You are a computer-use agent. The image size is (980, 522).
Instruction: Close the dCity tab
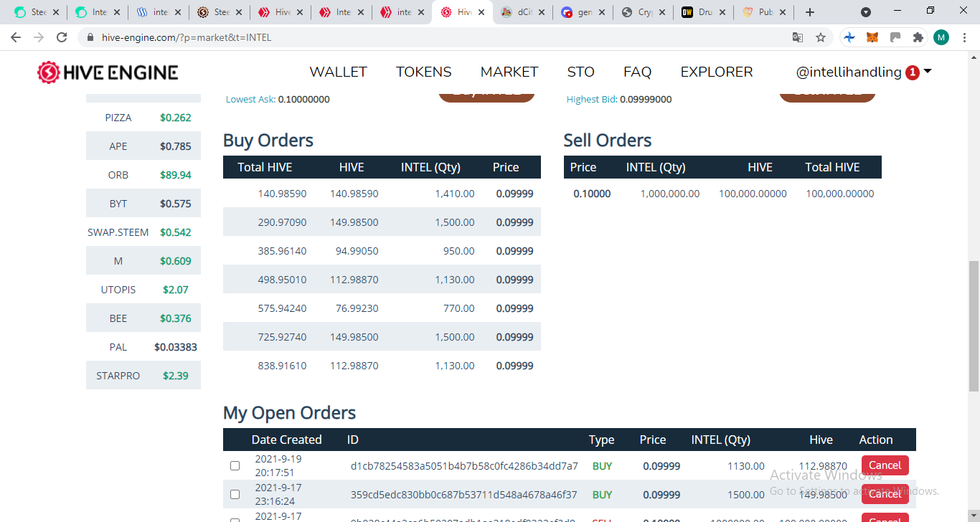pos(541,12)
